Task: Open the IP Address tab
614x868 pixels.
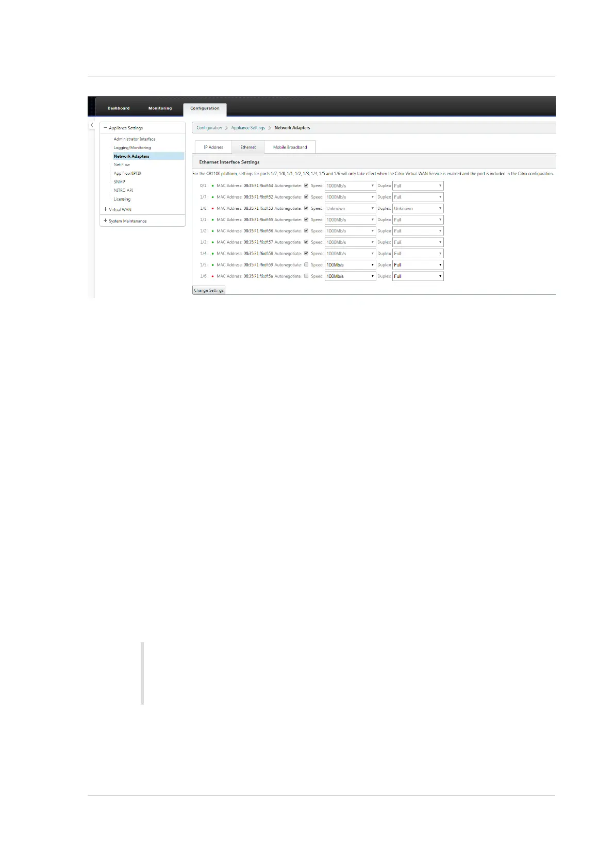Action: (x=213, y=147)
